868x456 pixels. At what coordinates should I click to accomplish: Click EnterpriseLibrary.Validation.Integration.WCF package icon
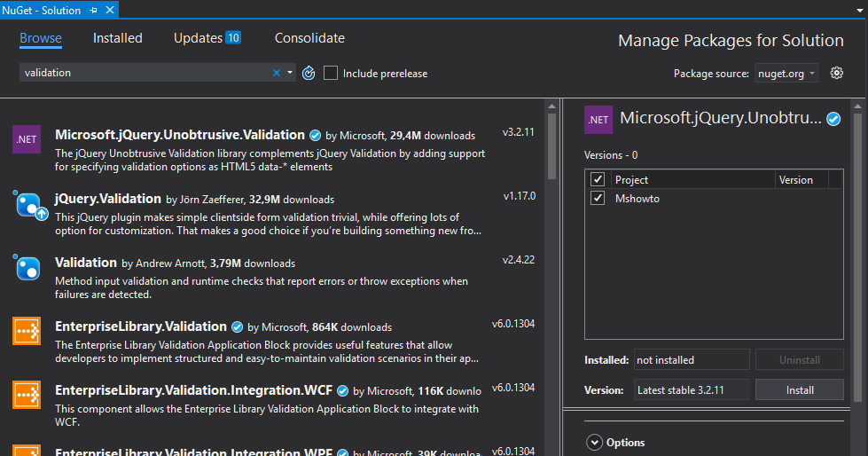(x=27, y=395)
